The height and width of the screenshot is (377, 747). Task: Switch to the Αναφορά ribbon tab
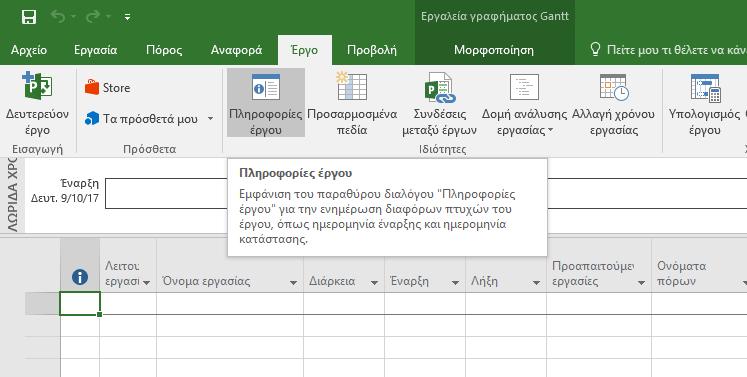point(236,50)
